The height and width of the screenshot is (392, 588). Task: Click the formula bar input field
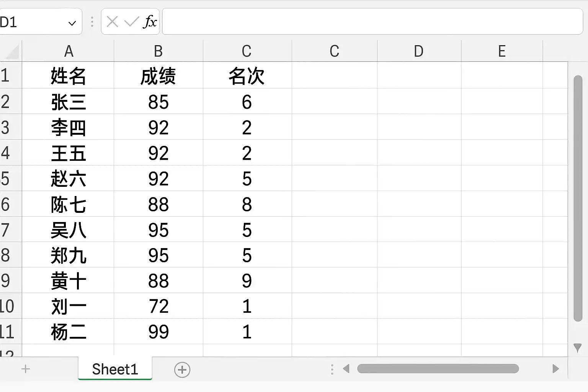372,22
